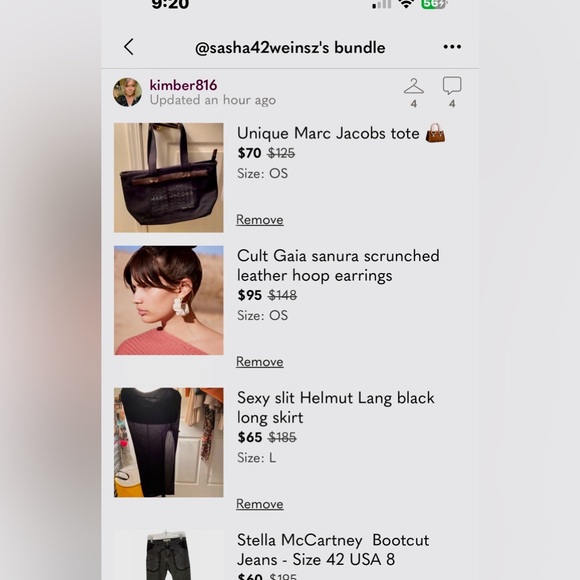The image size is (580, 580).
Task: Open Unique Marc Jacobs tote listing title
Action: (341, 134)
